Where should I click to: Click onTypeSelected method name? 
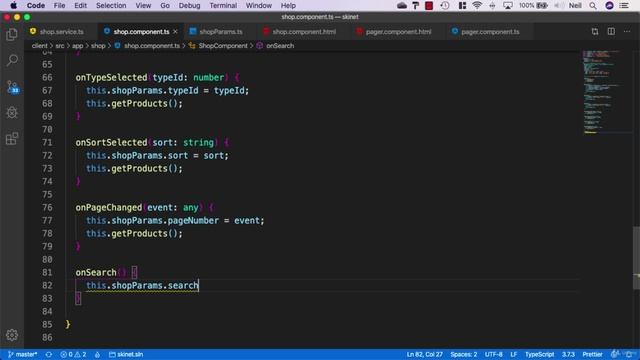[x=111, y=78]
